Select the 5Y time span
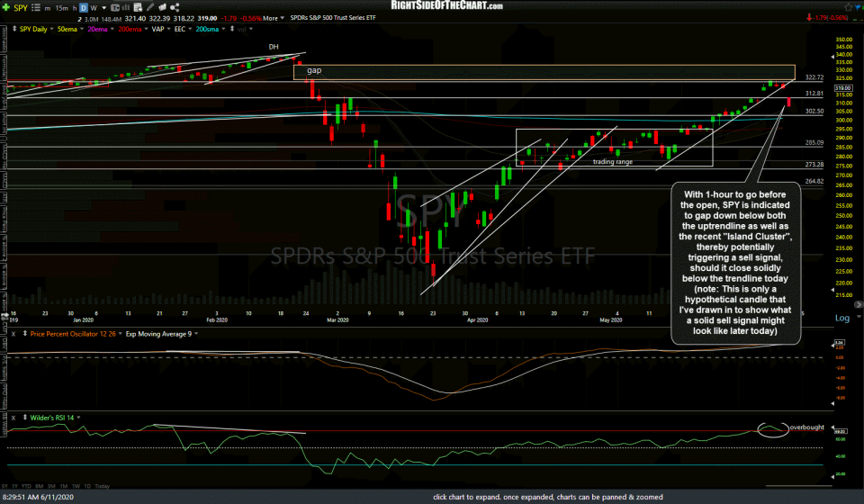864x504 pixels. coord(4,486)
